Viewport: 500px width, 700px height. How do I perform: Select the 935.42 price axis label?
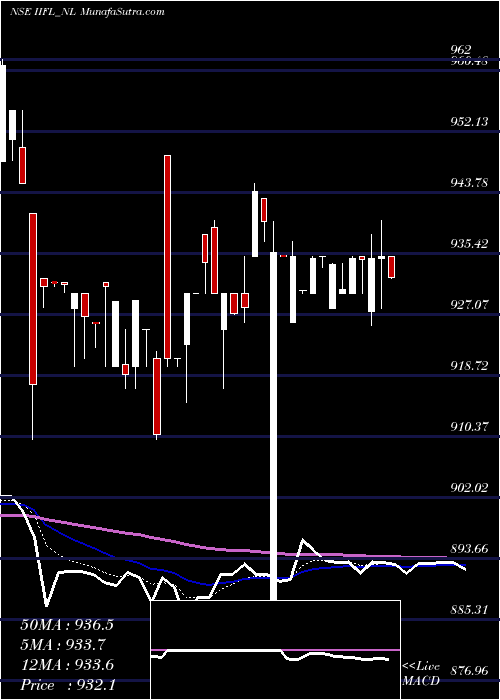[471, 243]
